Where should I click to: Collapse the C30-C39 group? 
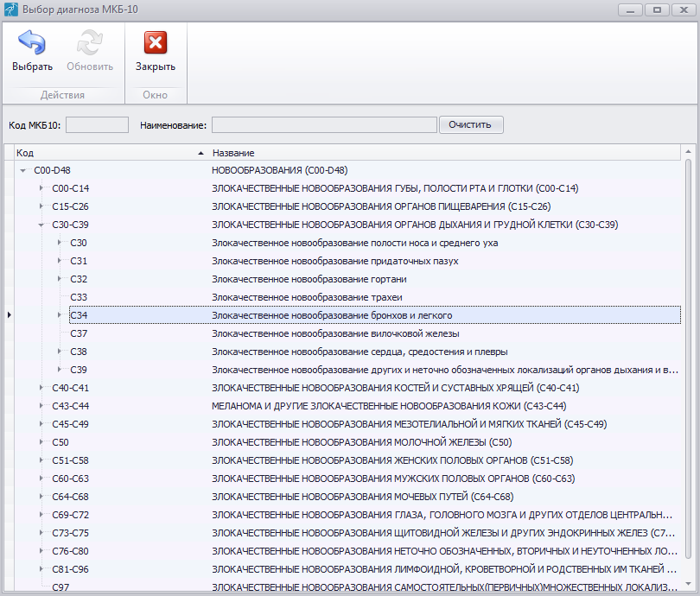click(41, 225)
